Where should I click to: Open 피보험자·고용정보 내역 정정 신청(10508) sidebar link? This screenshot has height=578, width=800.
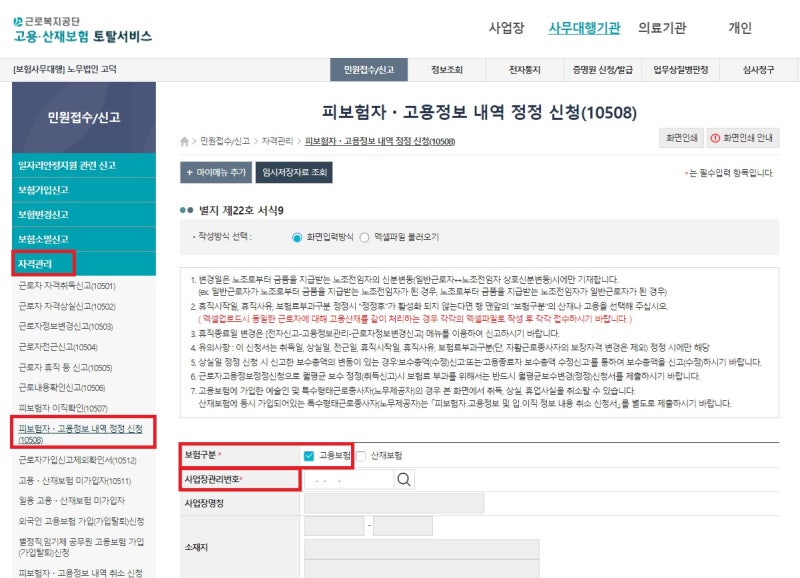tap(81, 434)
